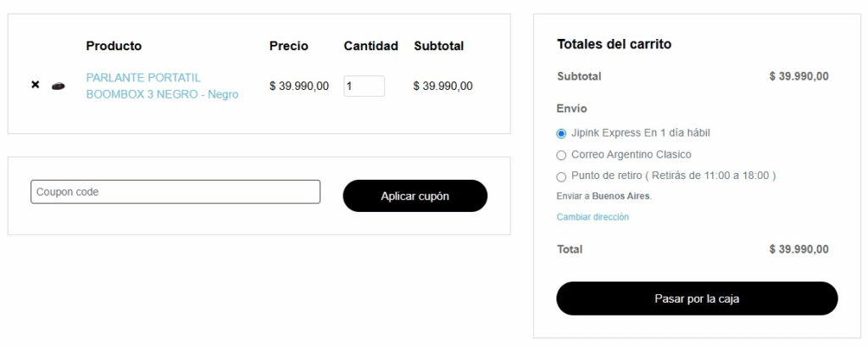This screenshot has height=346, width=868.
Task: Apply coupon with Aplicar cupón button
Action: (x=415, y=196)
